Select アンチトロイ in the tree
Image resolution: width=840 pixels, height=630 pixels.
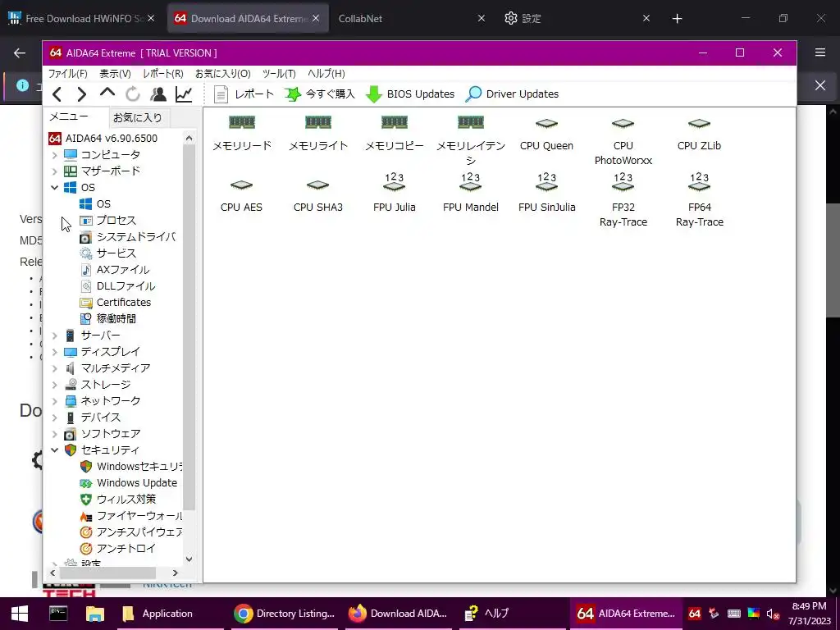(118, 549)
